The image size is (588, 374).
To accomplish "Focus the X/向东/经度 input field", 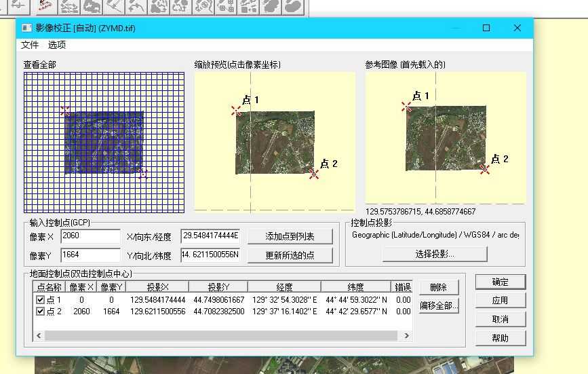I will 210,236.
